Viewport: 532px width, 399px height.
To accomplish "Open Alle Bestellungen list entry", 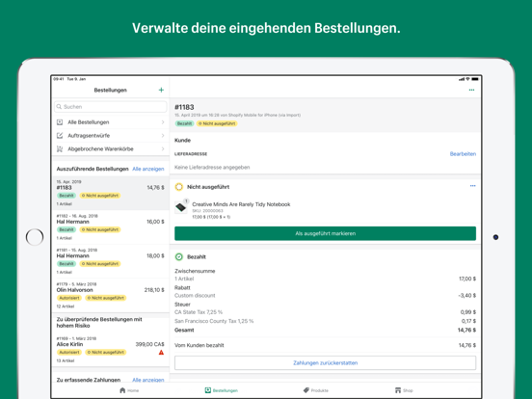I will (111, 122).
